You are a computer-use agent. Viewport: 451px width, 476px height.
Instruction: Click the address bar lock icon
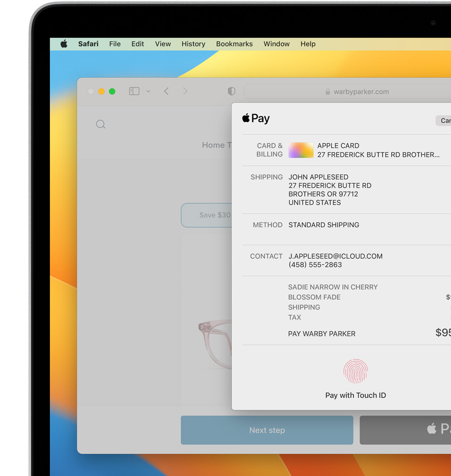[327, 92]
